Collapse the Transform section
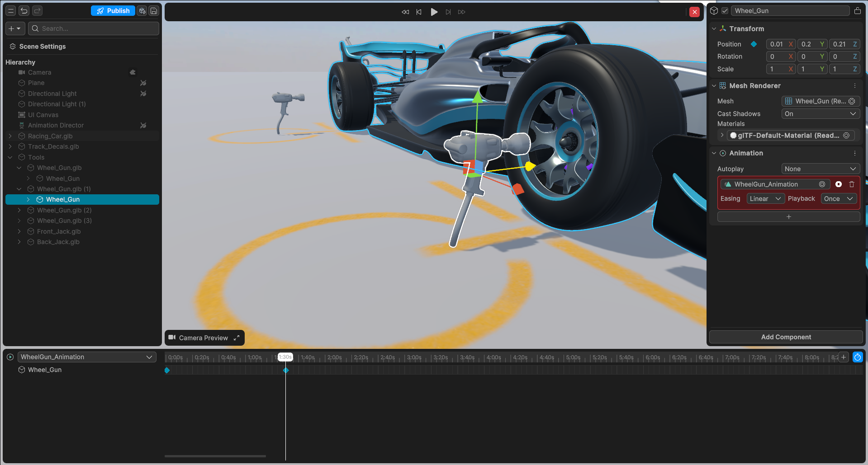This screenshot has height=465, width=868. 714,28
